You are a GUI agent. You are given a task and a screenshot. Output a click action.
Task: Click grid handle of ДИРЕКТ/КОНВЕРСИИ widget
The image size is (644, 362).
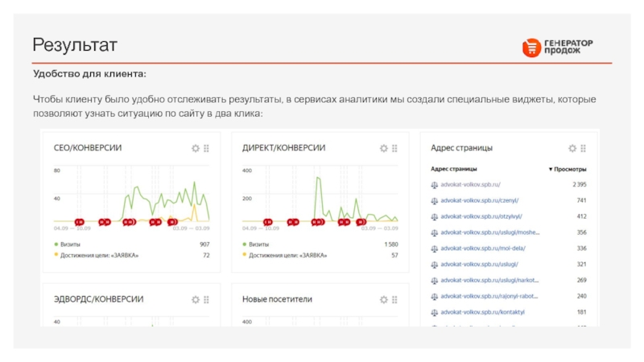point(394,149)
